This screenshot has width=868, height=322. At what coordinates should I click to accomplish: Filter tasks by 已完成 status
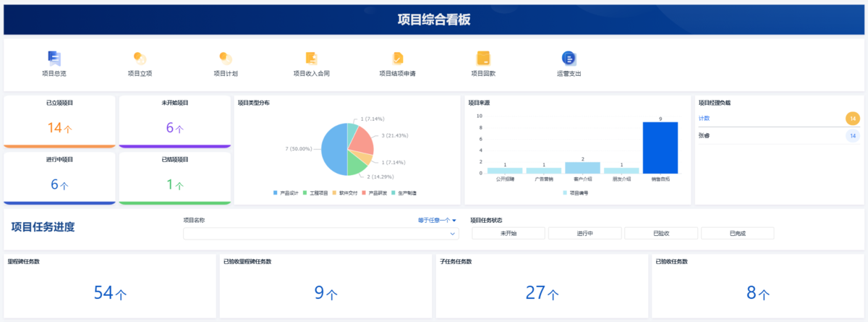(738, 233)
